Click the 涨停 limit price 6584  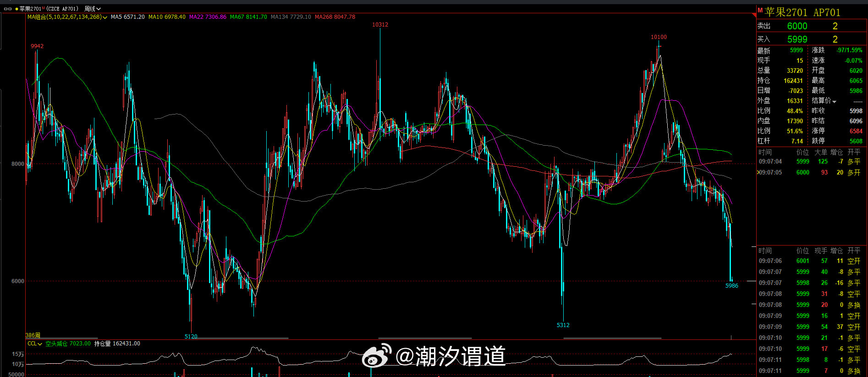856,131
